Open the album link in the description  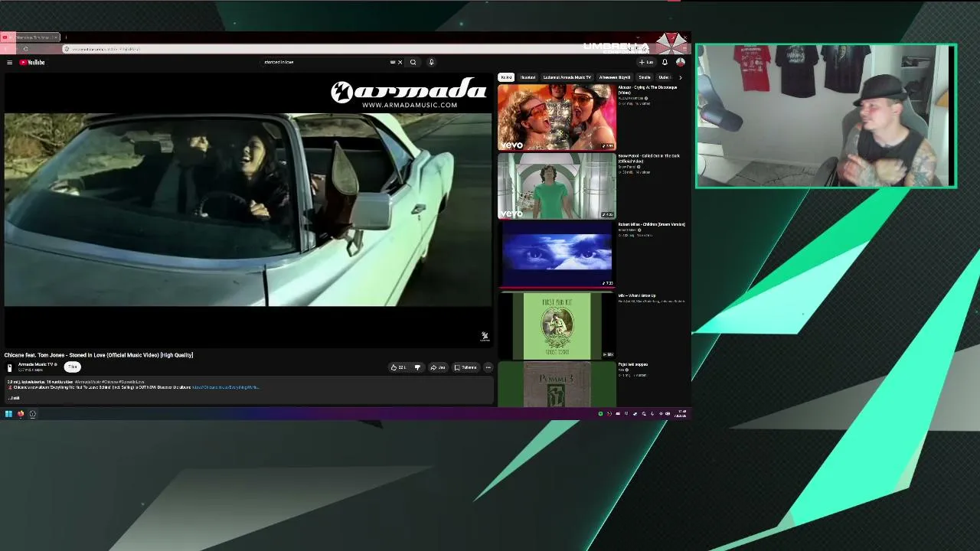pyautogui.click(x=225, y=387)
